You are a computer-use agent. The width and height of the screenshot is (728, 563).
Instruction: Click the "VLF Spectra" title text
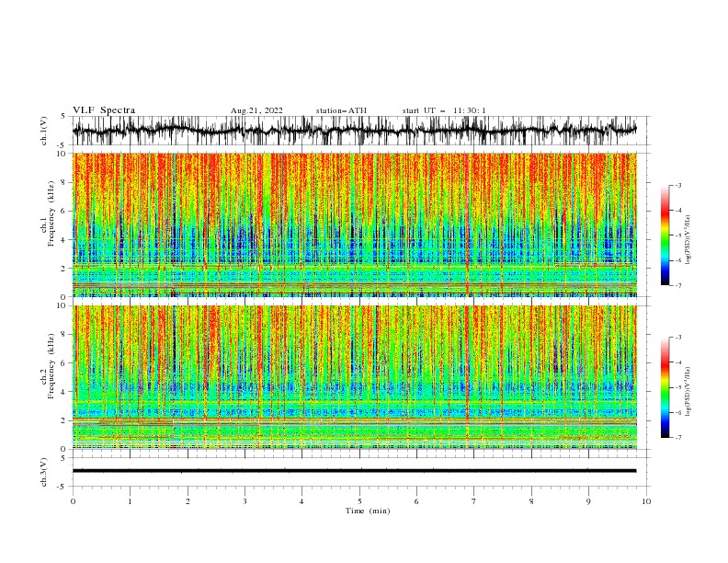(x=104, y=110)
